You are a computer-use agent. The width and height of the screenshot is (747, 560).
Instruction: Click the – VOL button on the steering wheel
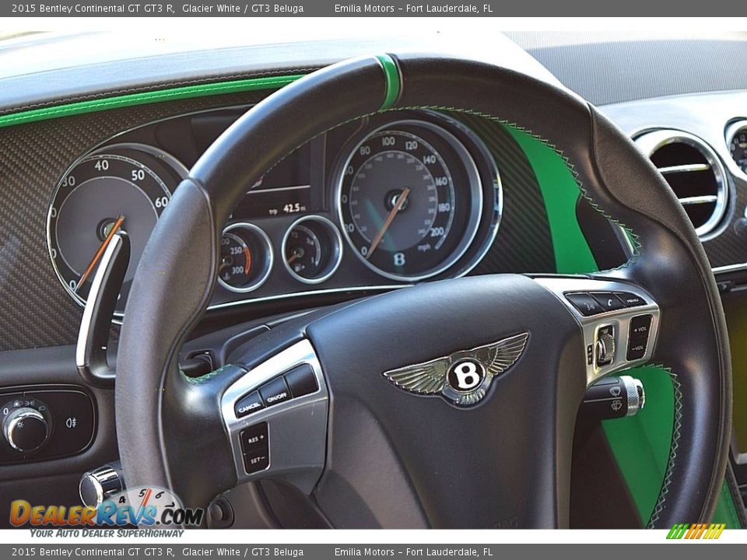(637, 348)
